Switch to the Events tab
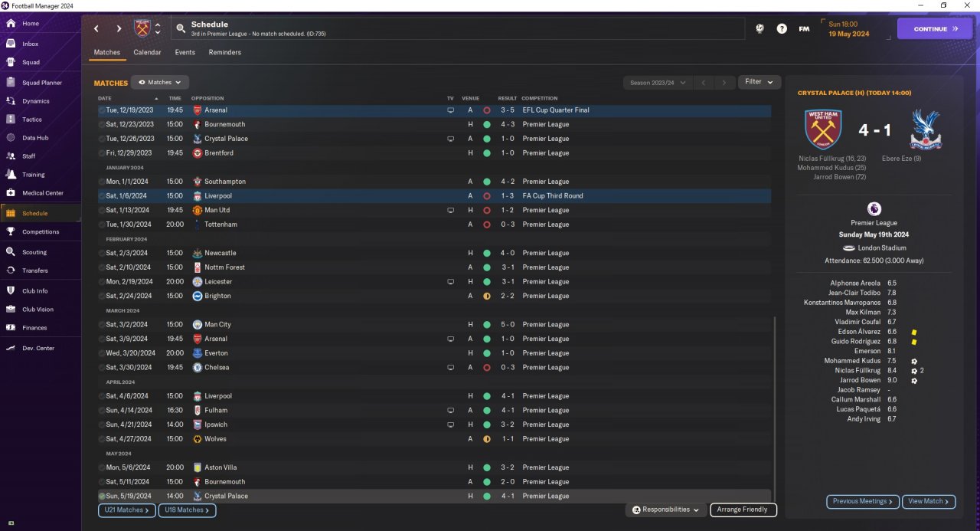This screenshot has height=531, width=980. (185, 53)
